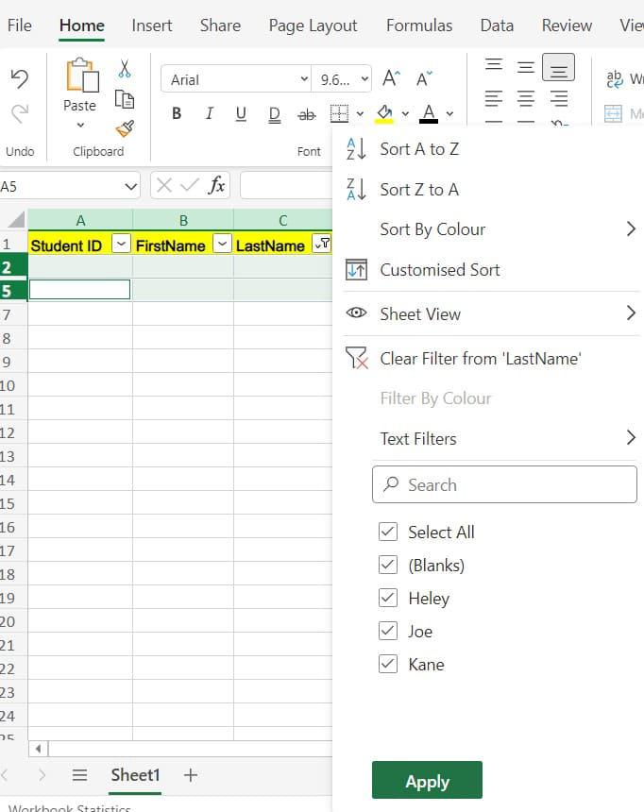This screenshot has width=644, height=812.
Task: Open the FirstName column filter dropdown
Action: click(x=222, y=243)
